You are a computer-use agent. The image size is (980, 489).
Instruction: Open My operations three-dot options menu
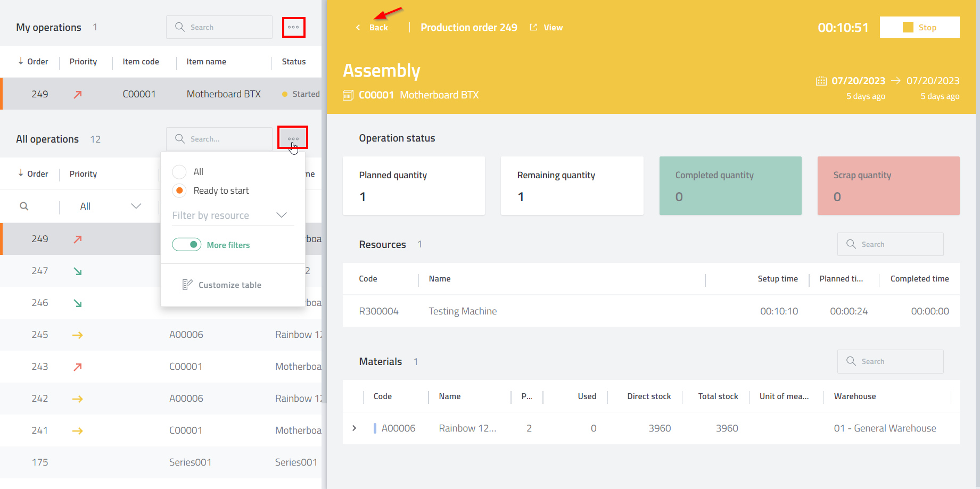[x=293, y=27]
